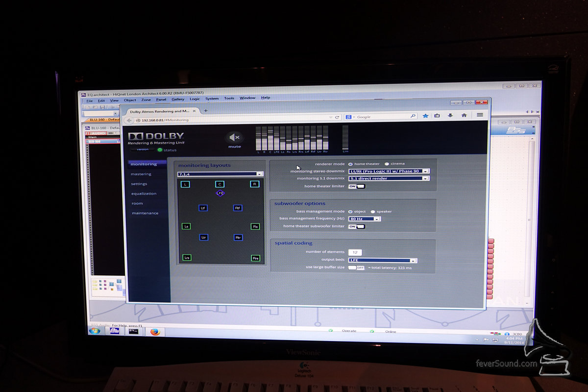Screen dimensions: 588x392
Task: Mute the Dolby monitoring output
Action: (x=235, y=138)
